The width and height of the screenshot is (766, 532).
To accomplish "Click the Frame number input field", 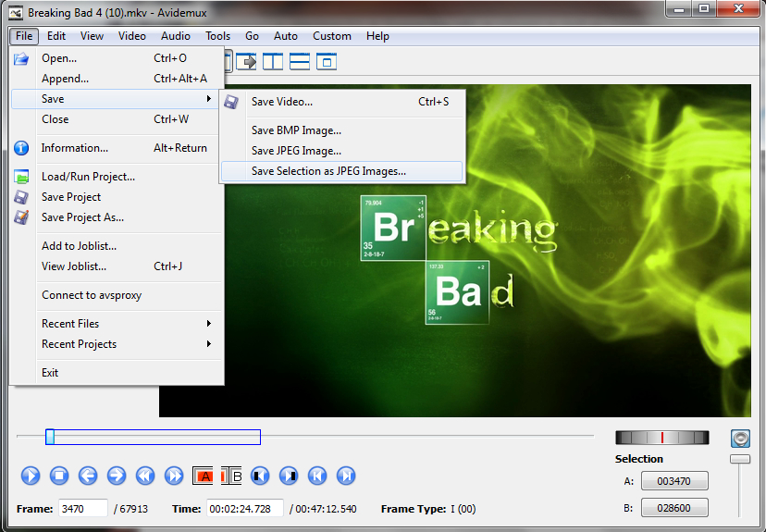I will coord(83,509).
